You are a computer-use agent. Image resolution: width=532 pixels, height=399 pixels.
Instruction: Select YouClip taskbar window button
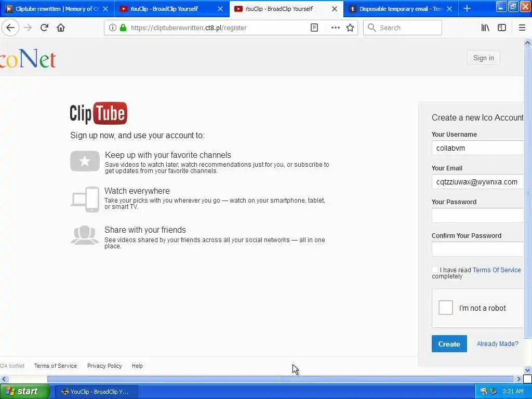pos(96,392)
